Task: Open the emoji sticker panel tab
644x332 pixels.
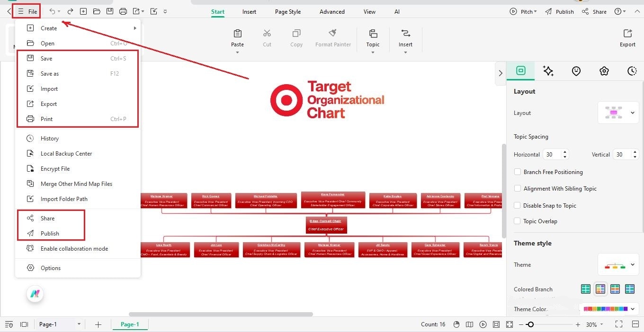Action: (576, 71)
